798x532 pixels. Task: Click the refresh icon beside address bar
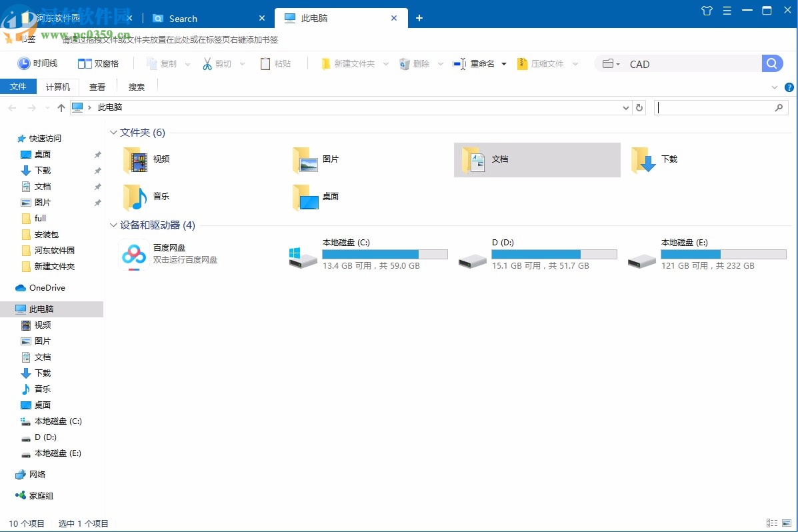pyautogui.click(x=640, y=107)
